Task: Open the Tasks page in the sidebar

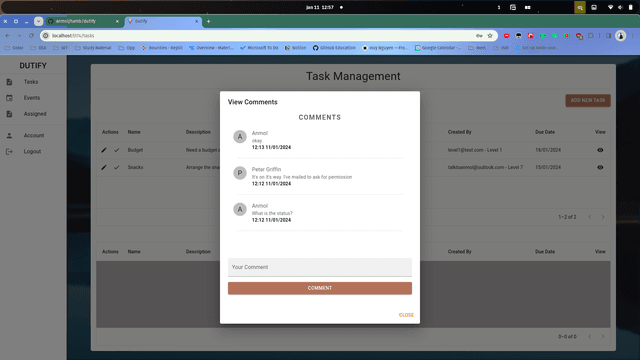Action: (31, 82)
